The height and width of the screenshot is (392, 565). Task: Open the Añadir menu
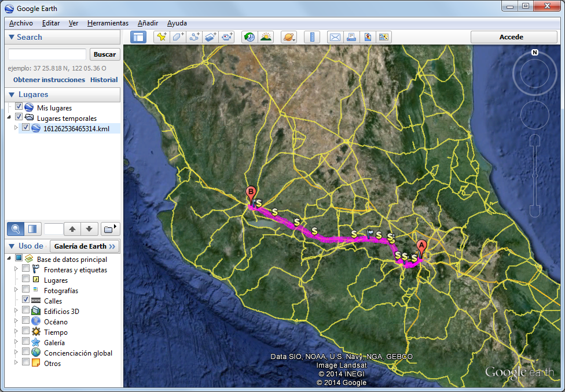tap(148, 23)
